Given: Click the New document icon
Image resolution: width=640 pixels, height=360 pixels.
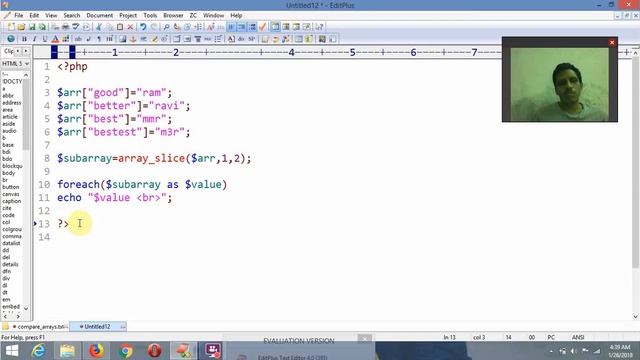Looking at the screenshot, I should pos(11,27).
